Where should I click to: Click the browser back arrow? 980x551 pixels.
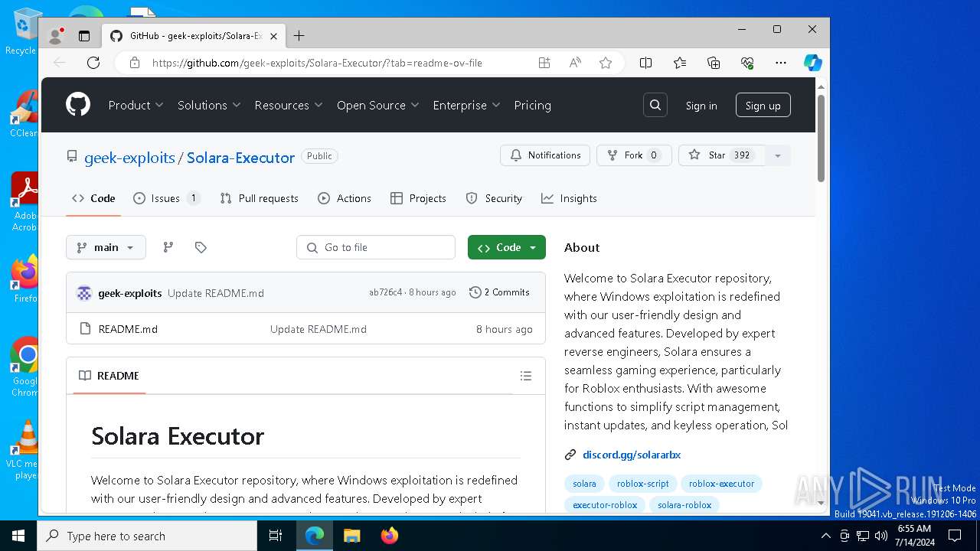click(x=60, y=63)
